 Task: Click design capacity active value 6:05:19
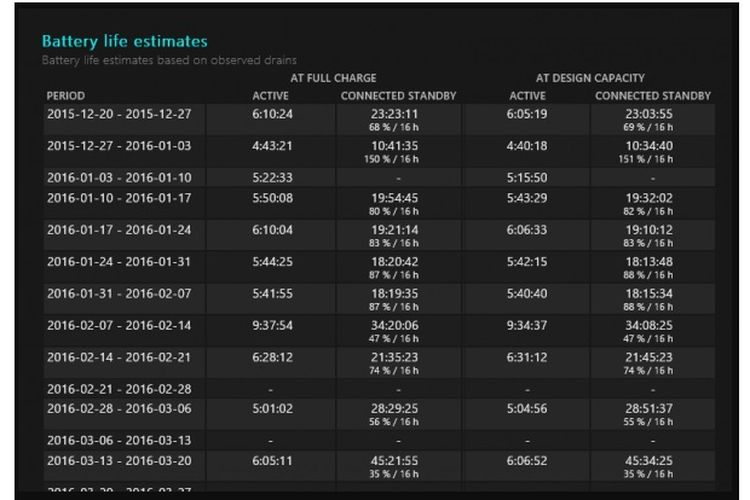(x=527, y=114)
